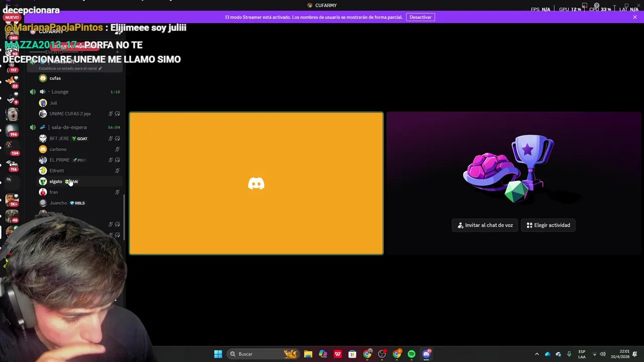
Task: Select user BF7 JERE with GOAT tag
Action: coord(59,138)
